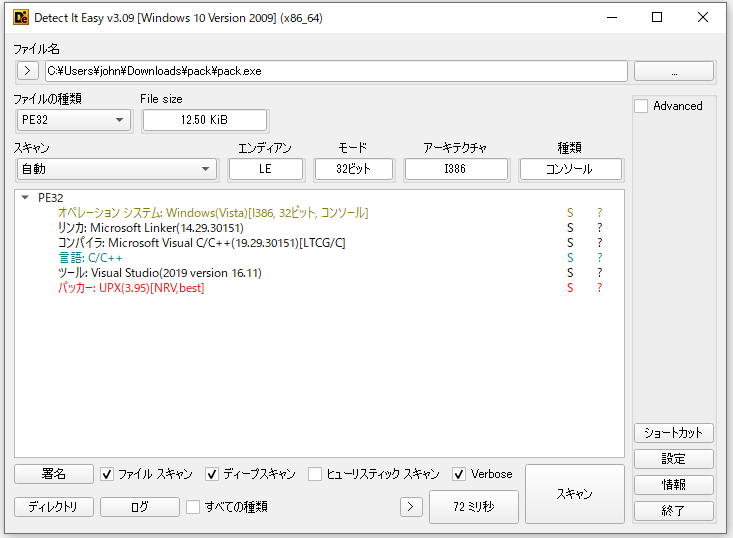The height and width of the screenshot is (538, 733).
Task: Click S for the UPX packer row
Action: coord(570,288)
